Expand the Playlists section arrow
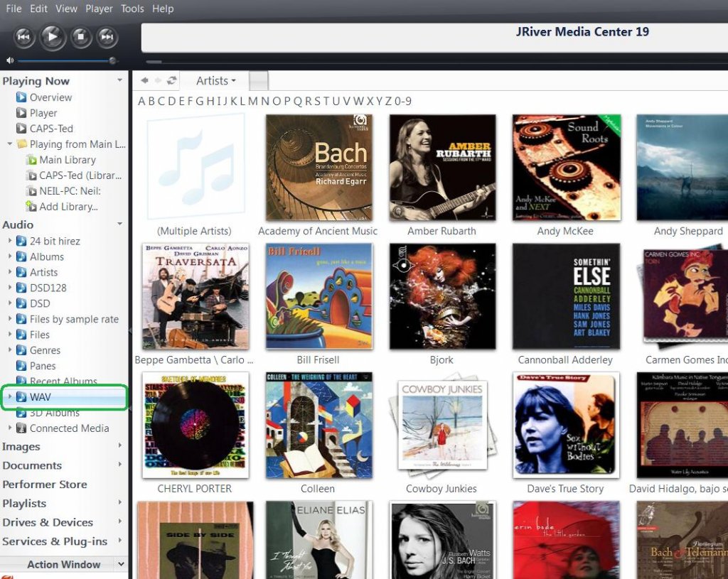The width and height of the screenshot is (728, 579). (x=119, y=502)
